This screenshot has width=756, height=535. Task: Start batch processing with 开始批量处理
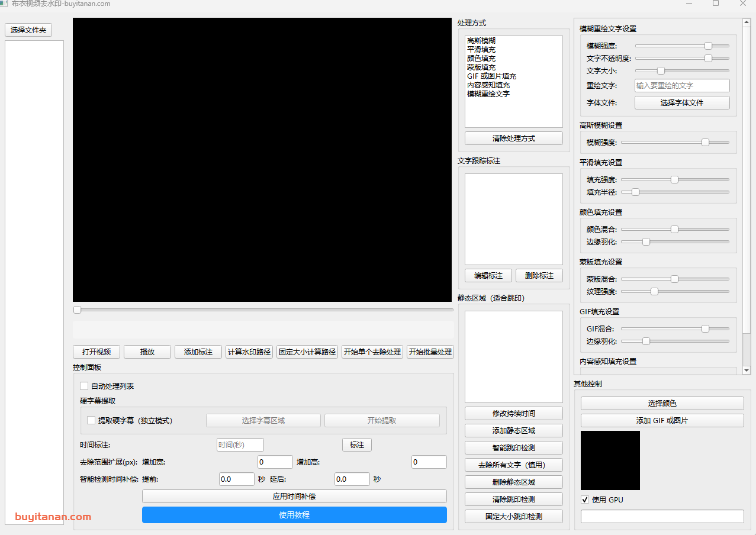(430, 352)
